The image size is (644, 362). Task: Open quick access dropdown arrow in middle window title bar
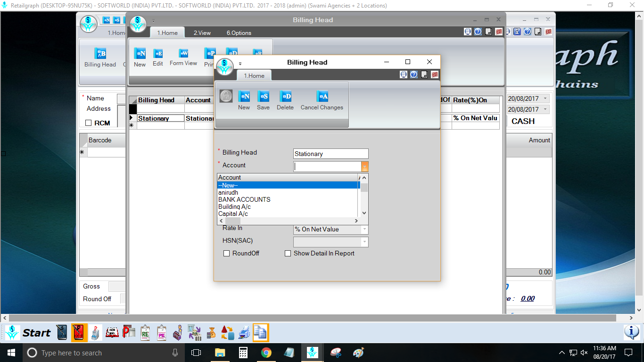tap(153, 21)
